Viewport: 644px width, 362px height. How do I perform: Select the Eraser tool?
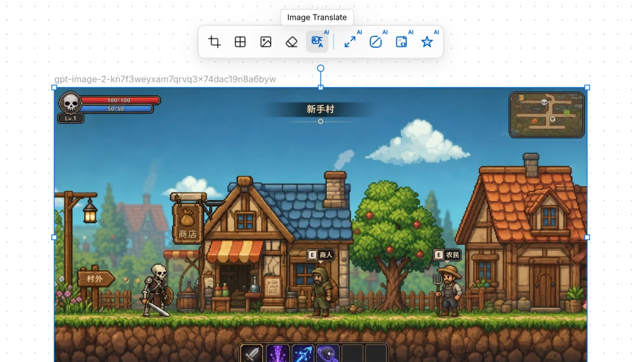291,42
